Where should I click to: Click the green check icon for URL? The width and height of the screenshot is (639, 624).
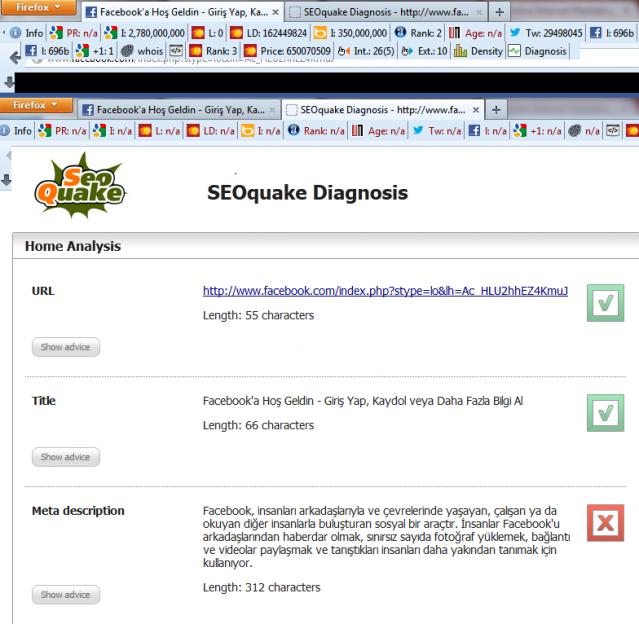tap(605, 303)
